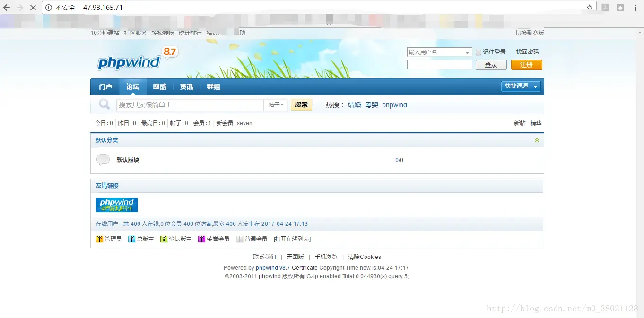This screenshot has height=318, width=644.
Task: Open the 门户 nav tab
Action: click(x=105, y=87)
